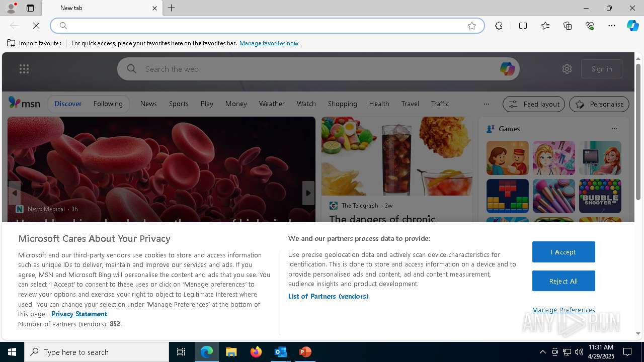Open a new tab with plus icon
644x362 pixels.
(172, 8)
